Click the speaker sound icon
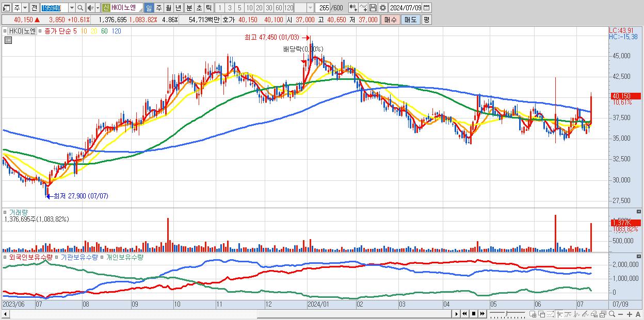644x320 pixels. tap(90, 8)
